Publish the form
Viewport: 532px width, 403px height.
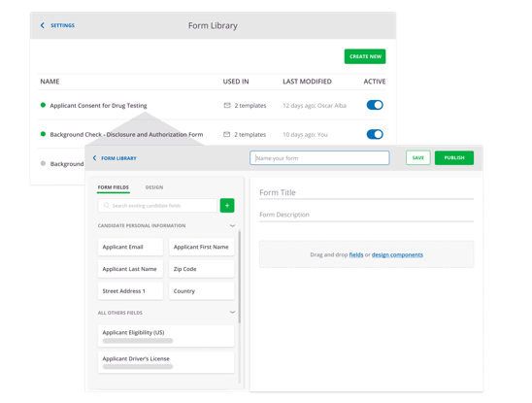click(x=454, y=158)
